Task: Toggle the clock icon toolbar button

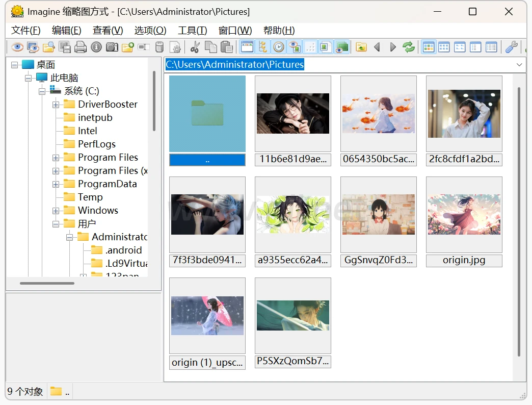Action: tap(279, 47)
